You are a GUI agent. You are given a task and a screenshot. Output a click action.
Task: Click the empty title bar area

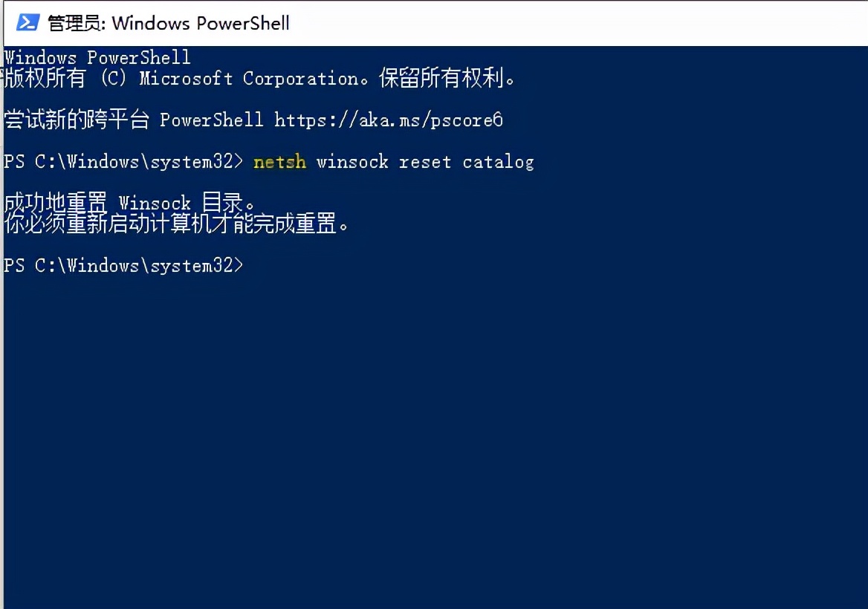580,22
